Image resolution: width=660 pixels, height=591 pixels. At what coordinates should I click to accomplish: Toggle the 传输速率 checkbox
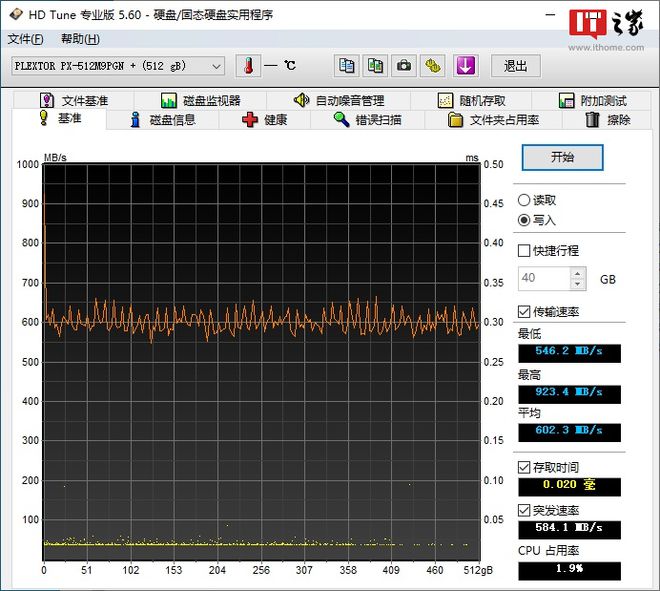tap(524, 312)
